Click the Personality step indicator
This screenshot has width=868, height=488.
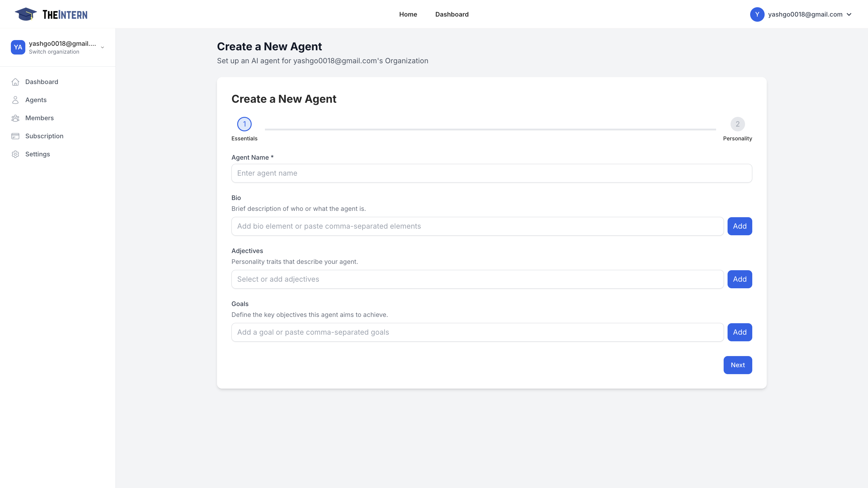(737, 124)
